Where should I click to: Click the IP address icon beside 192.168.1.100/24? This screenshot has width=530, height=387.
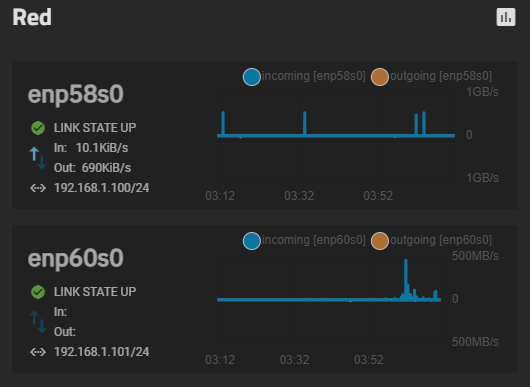pos(38,188)
